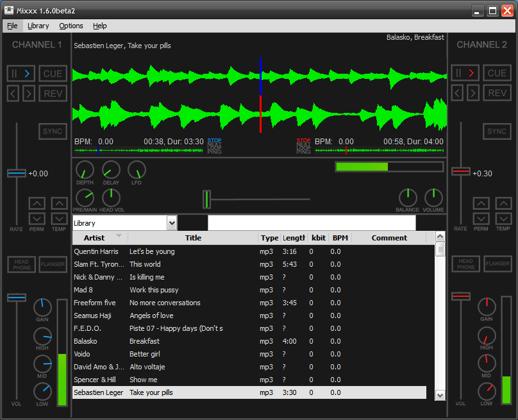Click the flanger LFO knob
The height and width of the screenshot is (420, 518).
[137, 170]
